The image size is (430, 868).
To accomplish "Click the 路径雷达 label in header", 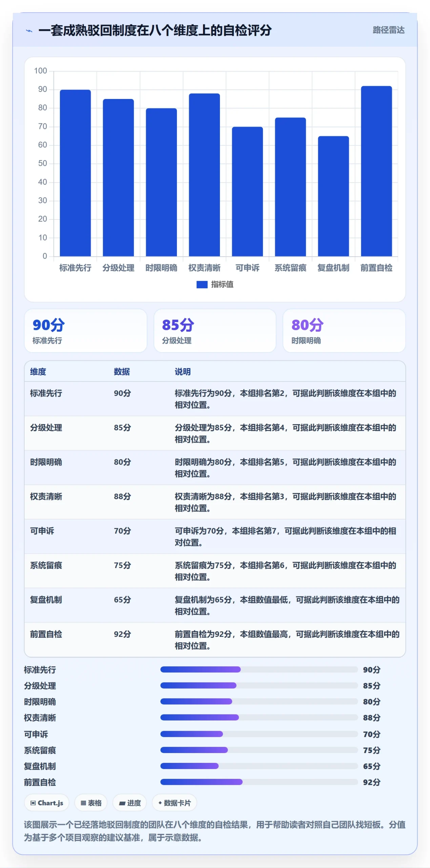I will click(388, 30).
